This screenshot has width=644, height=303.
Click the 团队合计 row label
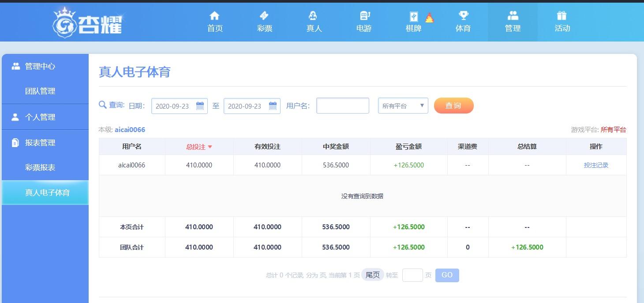(x=132, y=247)
